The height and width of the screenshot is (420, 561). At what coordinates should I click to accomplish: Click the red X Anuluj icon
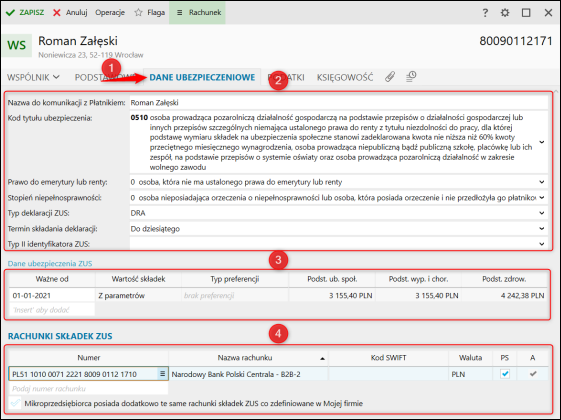pyautogui.click(x=57, y=13)
